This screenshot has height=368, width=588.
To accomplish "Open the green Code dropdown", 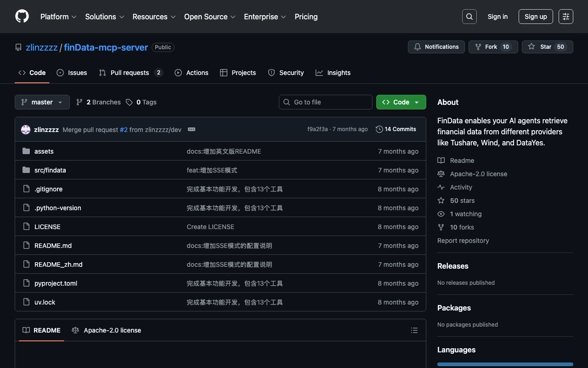I will click(401, 102).
